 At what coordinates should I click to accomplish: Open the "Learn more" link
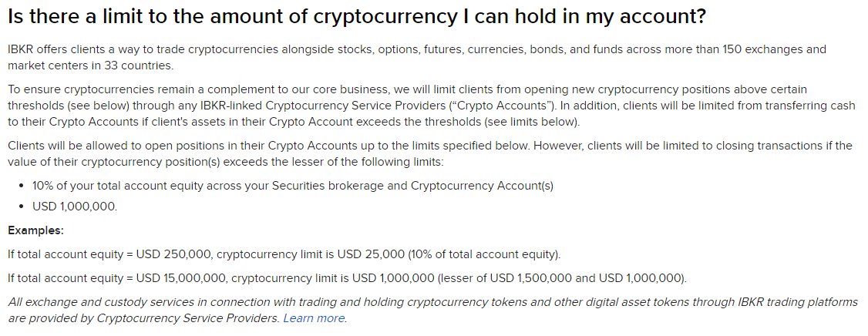point(315,318)
